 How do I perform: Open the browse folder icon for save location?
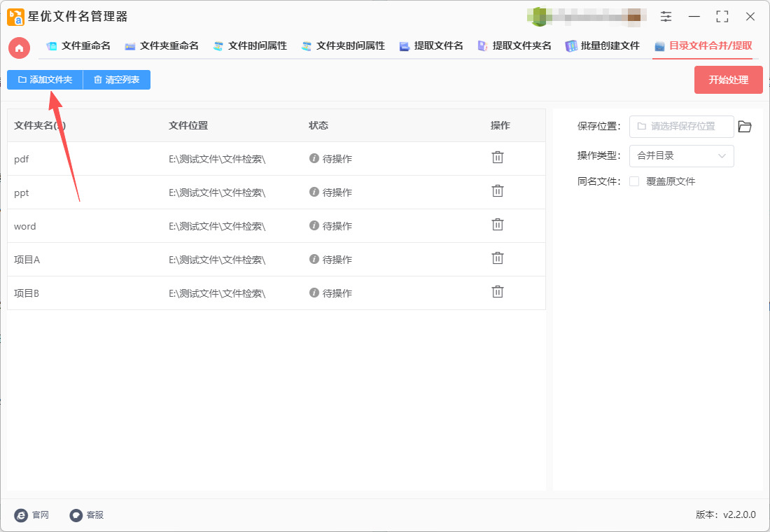[x=744, y=127]
